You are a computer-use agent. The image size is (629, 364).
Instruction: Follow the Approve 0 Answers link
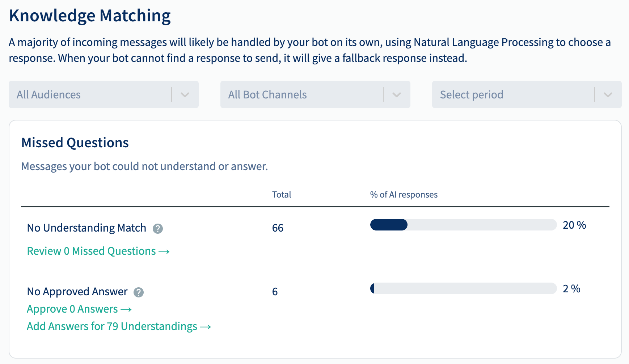tap(79, 309)
